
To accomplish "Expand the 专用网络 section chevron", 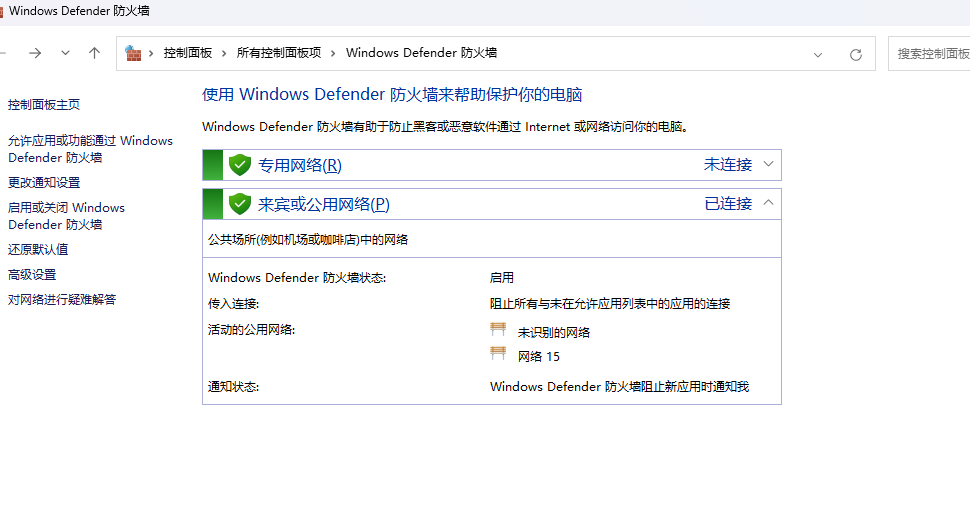I will pyautogui.click(x=768, y=164).
